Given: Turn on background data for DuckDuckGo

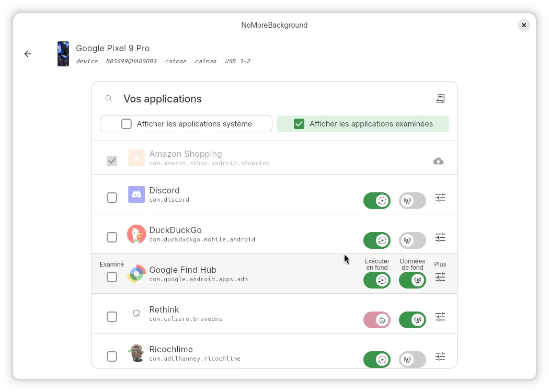Looking at the screenshot, I should point(413,240).
